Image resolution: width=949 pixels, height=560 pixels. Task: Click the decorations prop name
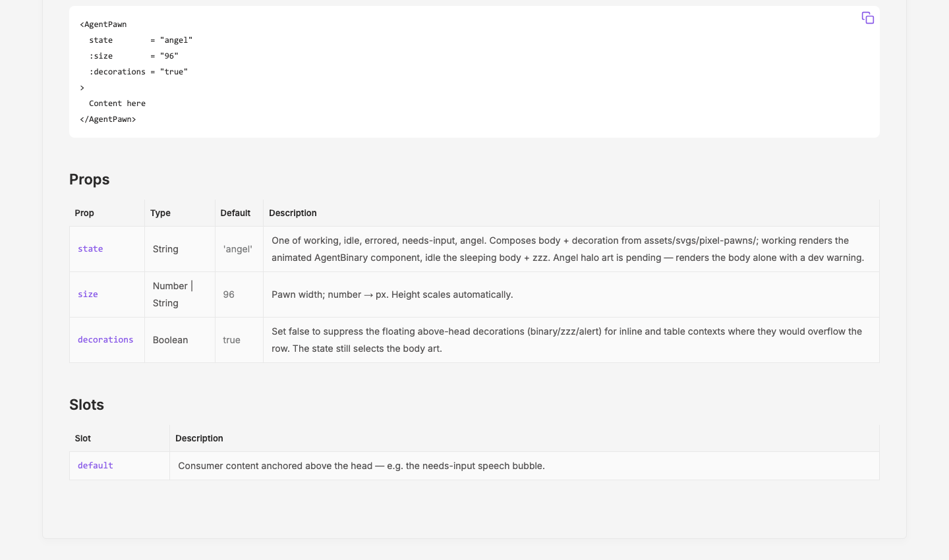105,340
